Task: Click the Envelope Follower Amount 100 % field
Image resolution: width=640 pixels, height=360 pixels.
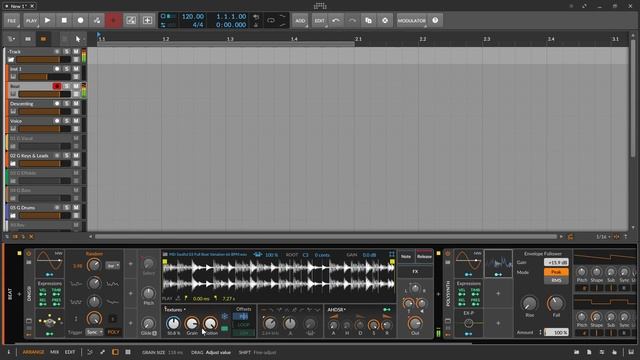Action: (556, 332)
